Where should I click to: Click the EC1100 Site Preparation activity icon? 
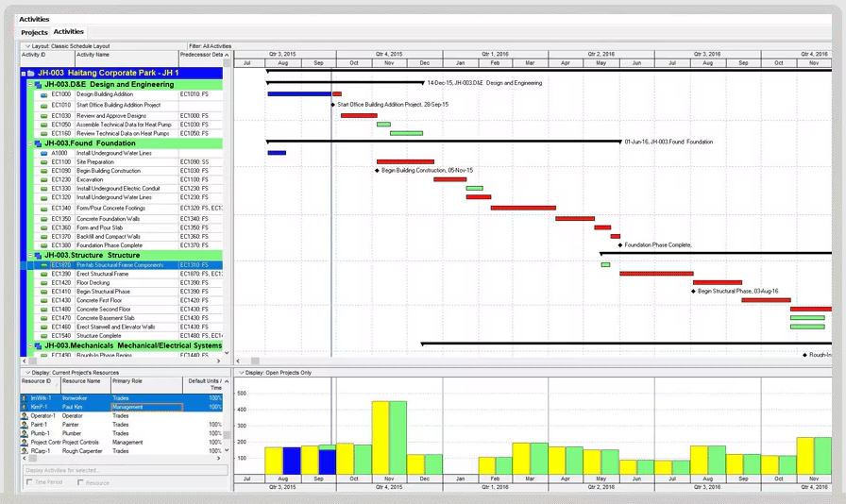coord(44,162)
